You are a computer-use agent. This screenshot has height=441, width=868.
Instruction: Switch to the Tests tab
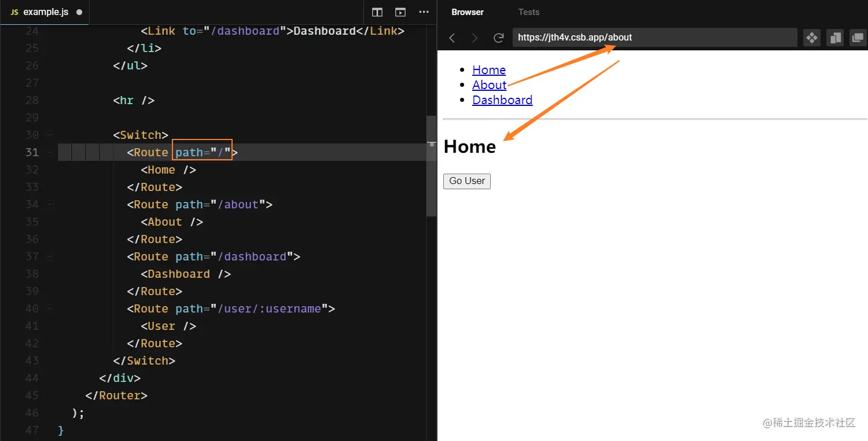pyautogui.click(x=528, y=12)
